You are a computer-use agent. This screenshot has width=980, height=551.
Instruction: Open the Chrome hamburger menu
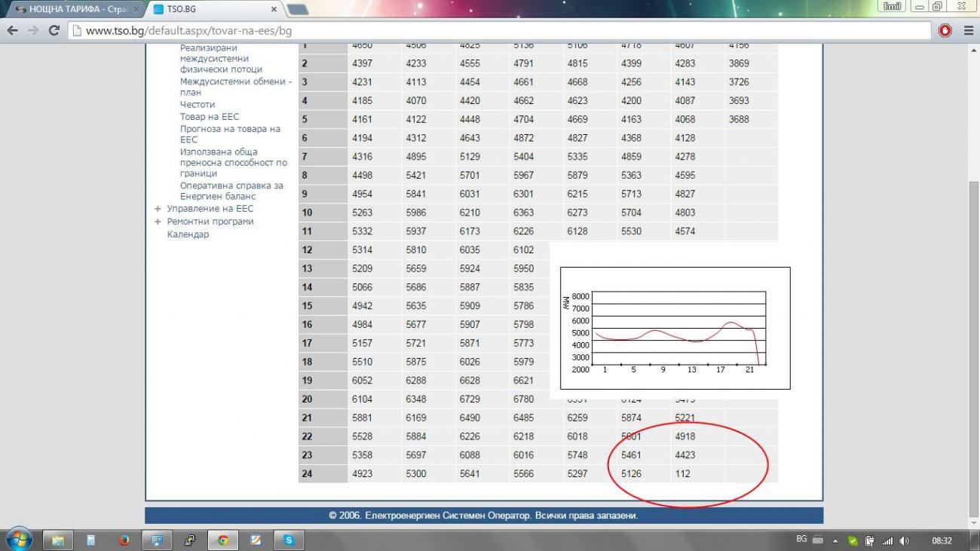969,31
